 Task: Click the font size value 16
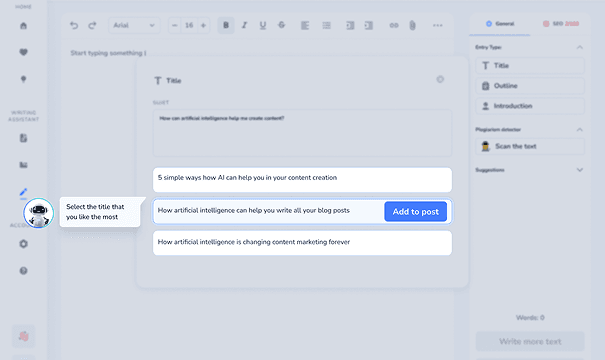tap(189, 25)
